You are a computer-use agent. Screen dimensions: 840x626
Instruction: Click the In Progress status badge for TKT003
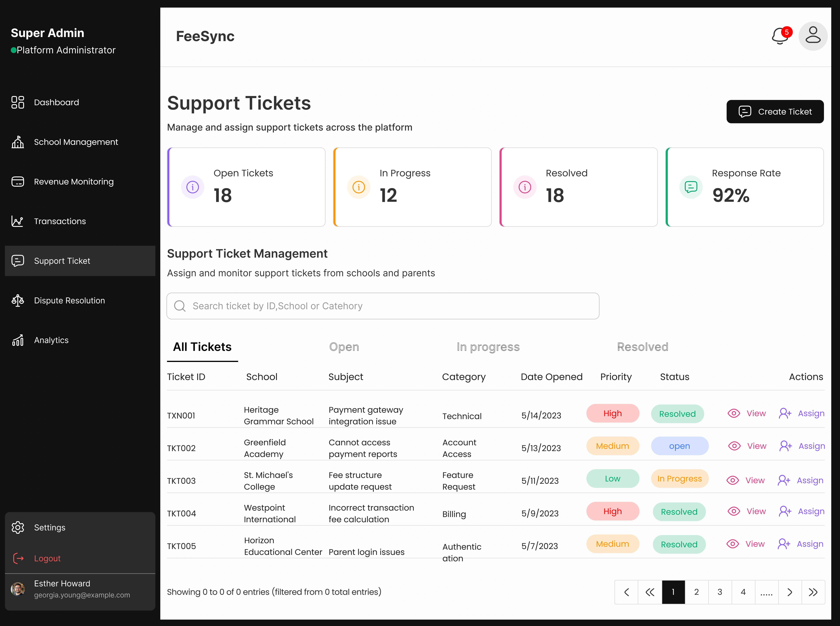pos(680,479)
